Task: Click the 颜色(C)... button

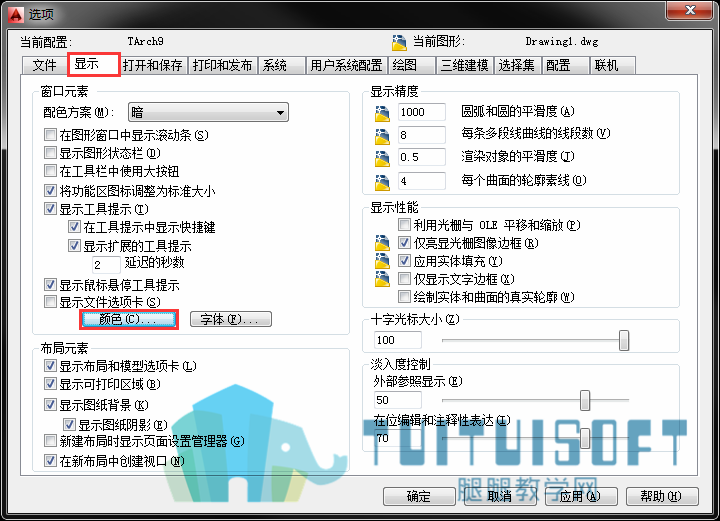Action: pyautogui.click(x=129, y=319)
